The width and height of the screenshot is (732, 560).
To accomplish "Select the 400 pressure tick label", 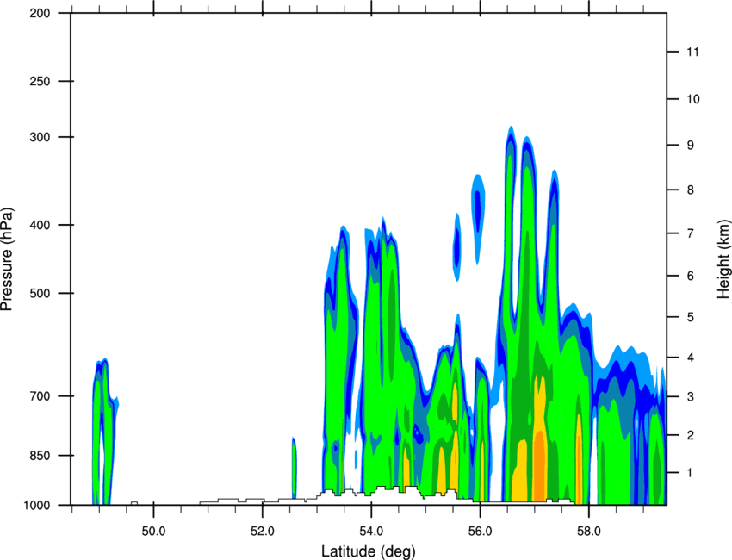I will [x=40, y=225].
